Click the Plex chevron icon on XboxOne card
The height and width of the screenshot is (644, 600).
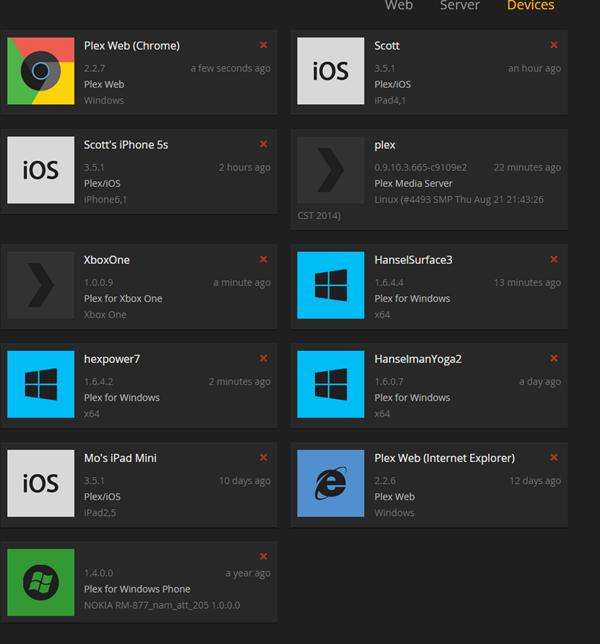coord(41,285)
